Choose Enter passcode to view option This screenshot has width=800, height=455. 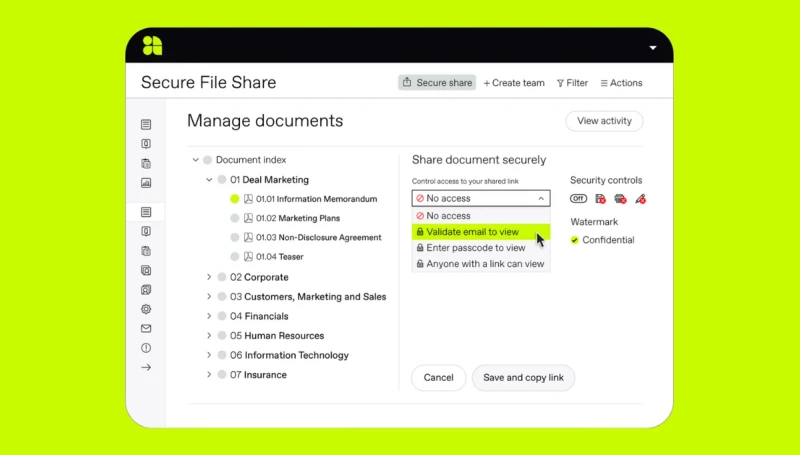[481, 248]
